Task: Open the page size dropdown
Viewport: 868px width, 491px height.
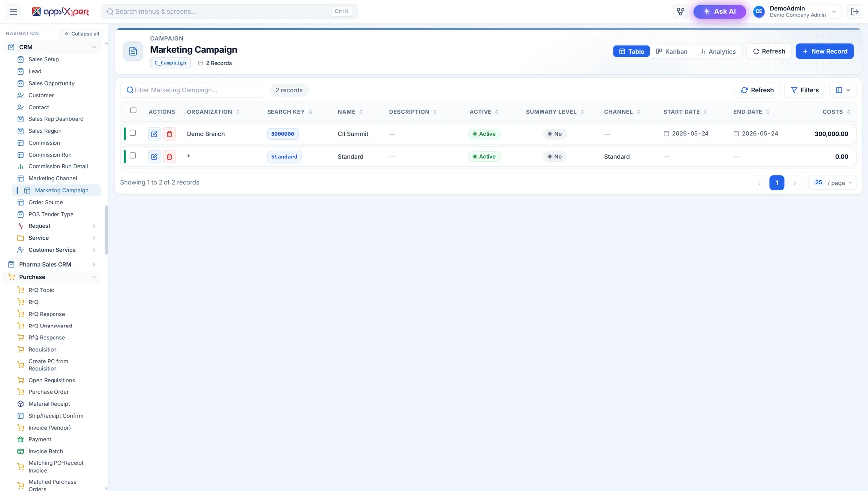Action: [x=832, y=183]
